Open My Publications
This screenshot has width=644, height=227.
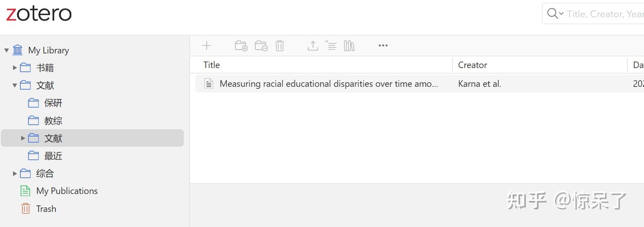click(67, 191)
